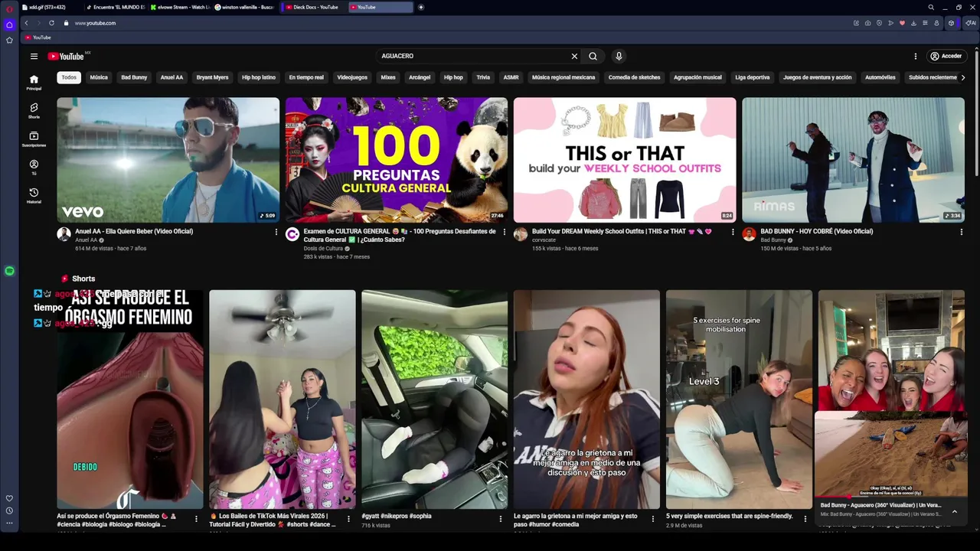
Task: Open menu for #gyatt #nikepros short
Action: click(x=501, y=518)
